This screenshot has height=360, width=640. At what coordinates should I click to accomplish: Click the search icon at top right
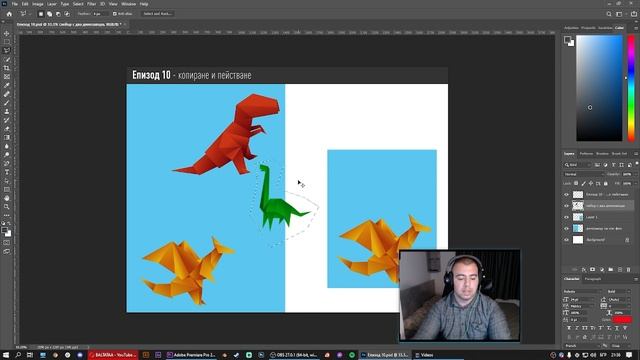click(609, 14)
